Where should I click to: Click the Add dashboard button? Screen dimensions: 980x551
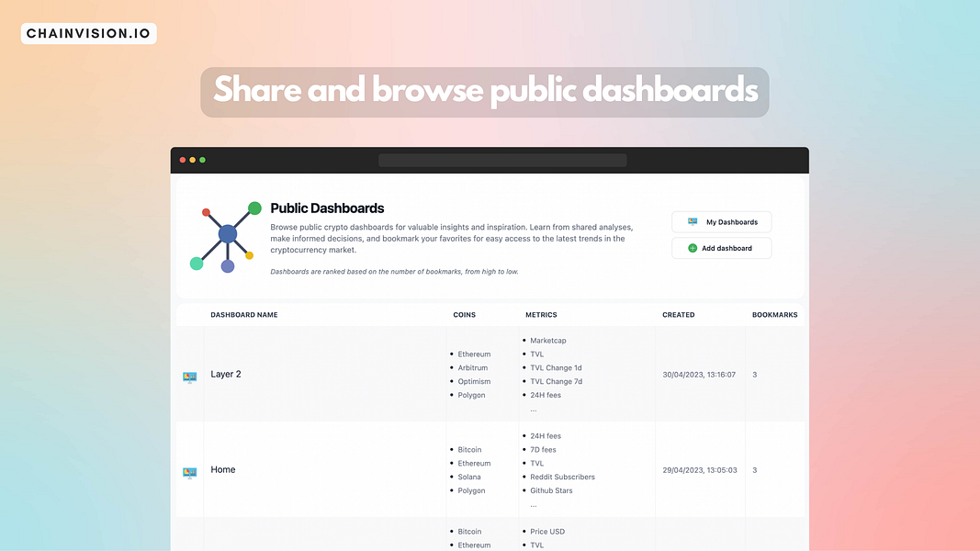click(x=721, y=247)
